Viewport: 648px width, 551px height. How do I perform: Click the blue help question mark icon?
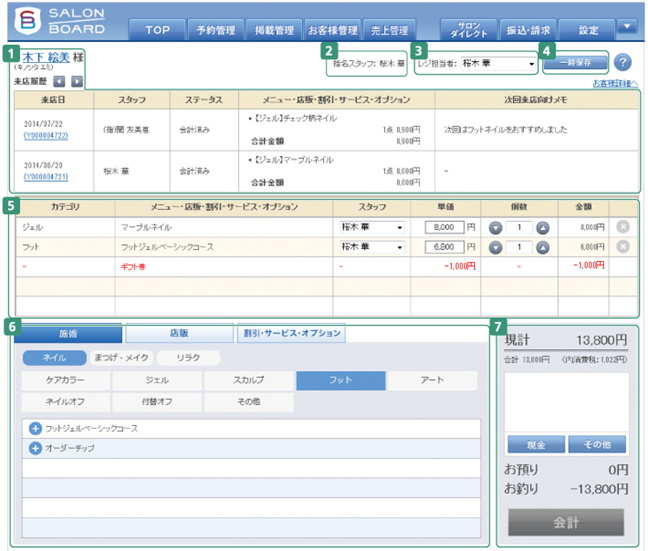pos(622,63)
